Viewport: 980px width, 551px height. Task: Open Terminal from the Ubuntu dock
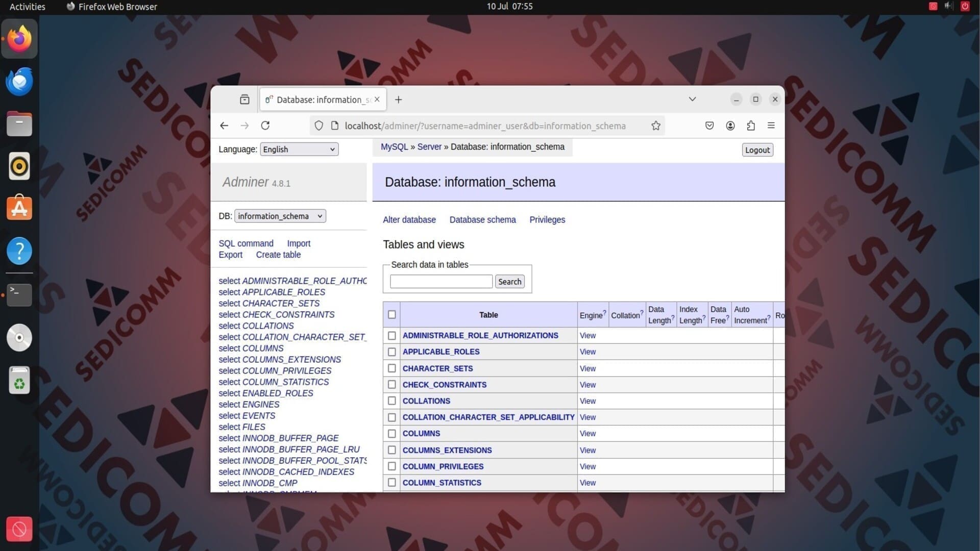[x=19, y=294]
